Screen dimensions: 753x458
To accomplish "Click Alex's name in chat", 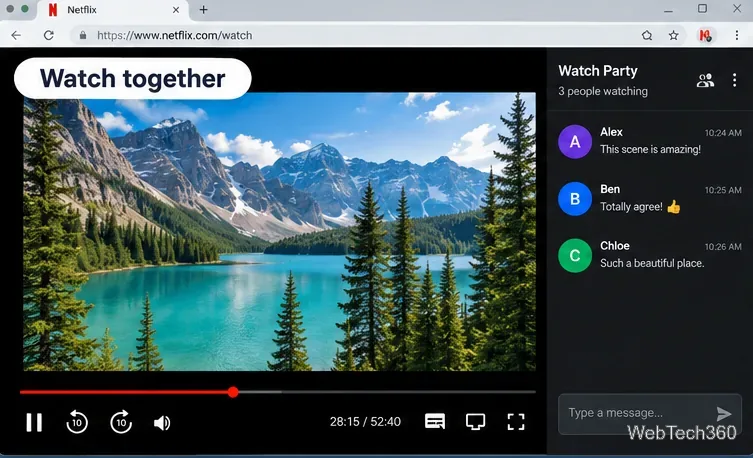I will pos(611,132).
